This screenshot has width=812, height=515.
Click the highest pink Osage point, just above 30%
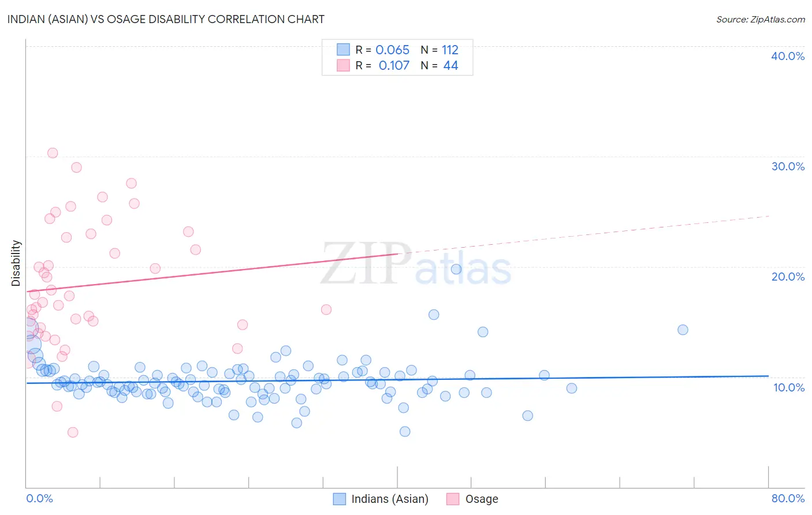coord(53,153)
